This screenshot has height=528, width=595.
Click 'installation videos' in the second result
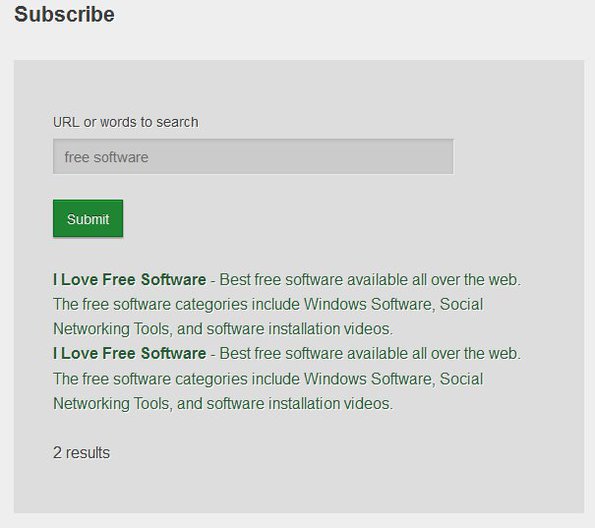(x=329, y=403)
